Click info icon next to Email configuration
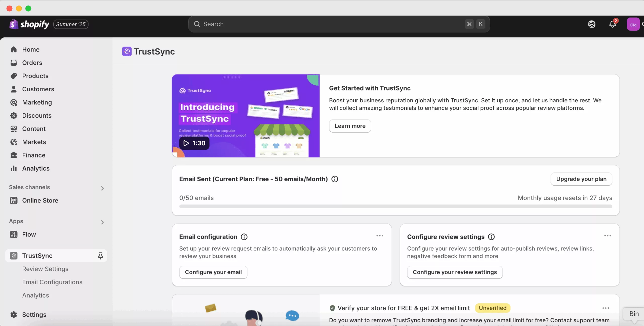 click(244, 237)
